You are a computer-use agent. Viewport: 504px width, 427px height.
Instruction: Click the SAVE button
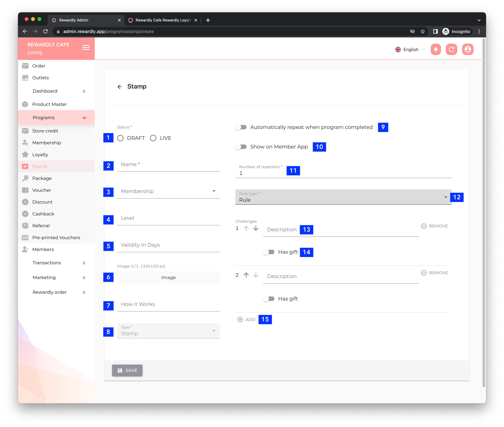pos(127,370)
